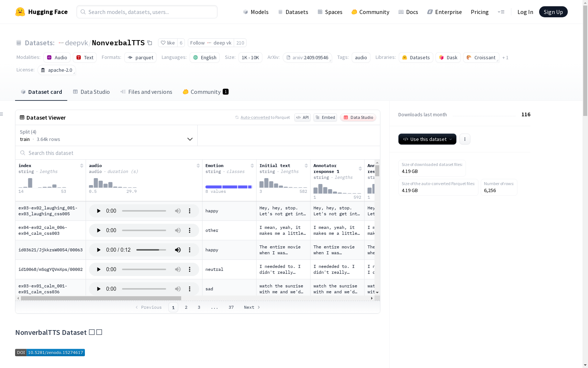The width and height of the screenshot is (588, 368).
Task: Expand the Split train dropdown
Action: point(107,135)
